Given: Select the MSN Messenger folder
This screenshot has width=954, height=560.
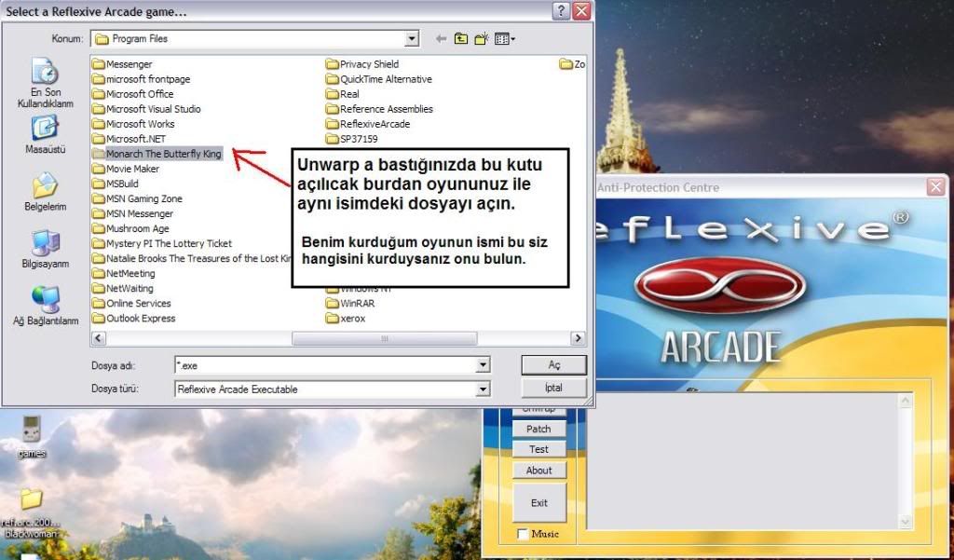Looking at the screenshot, I should click(x=132, y=213).
